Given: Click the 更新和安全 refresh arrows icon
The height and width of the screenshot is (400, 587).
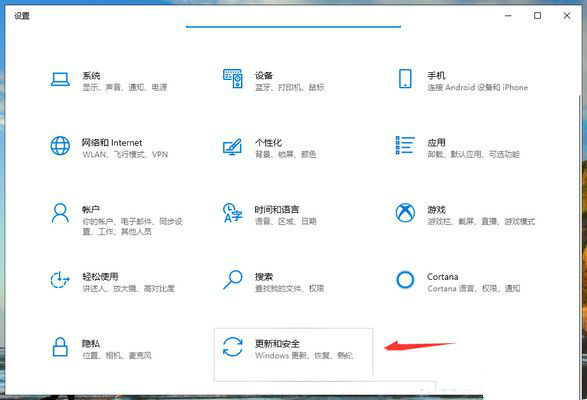Looking at the screenshot, I should pos(232,347).
